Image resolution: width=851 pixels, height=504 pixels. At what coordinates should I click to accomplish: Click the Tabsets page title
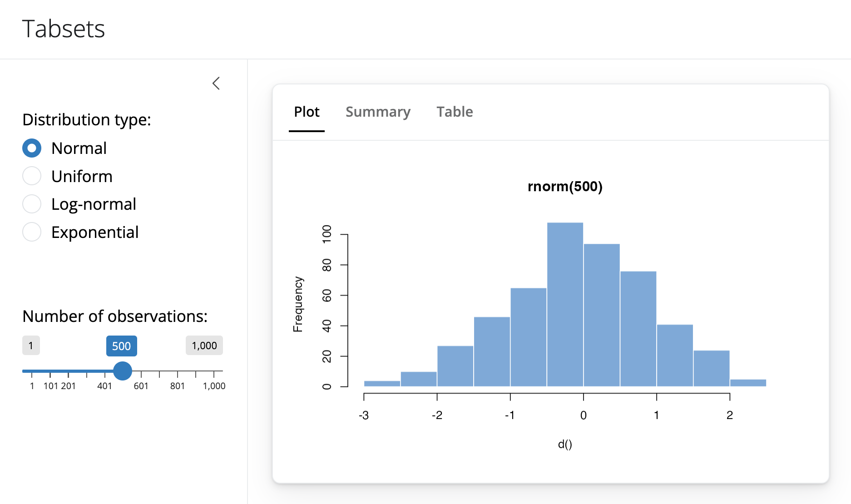(64, 29)
